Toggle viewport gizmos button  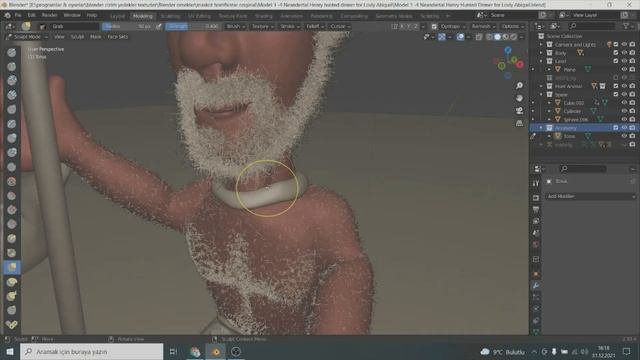coord(442,37)
